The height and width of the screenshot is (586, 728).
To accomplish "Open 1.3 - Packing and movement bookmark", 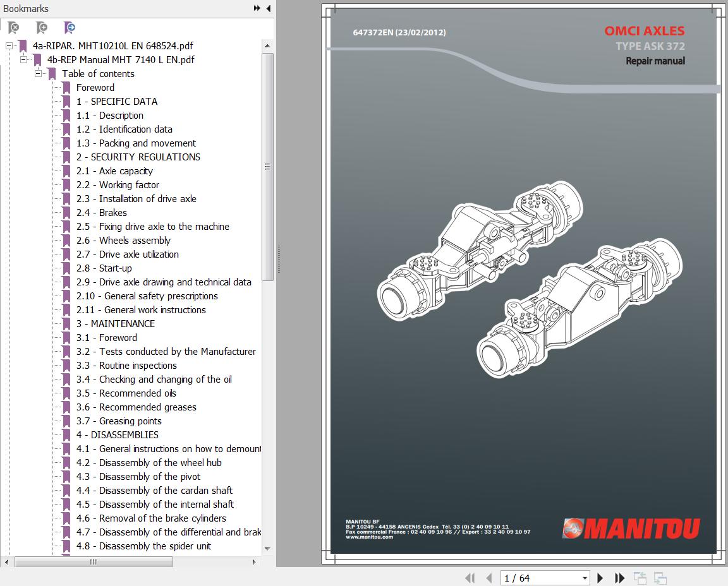I will click(136, 143).
